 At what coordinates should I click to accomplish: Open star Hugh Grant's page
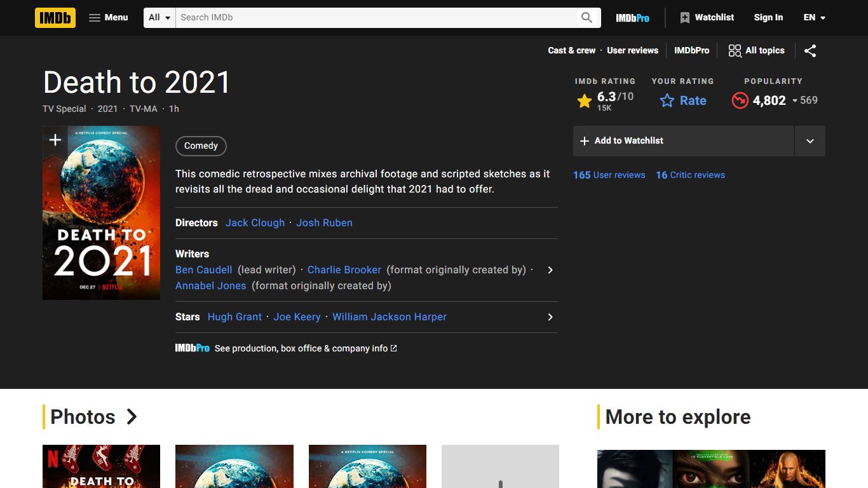click(x=234, y=317)
